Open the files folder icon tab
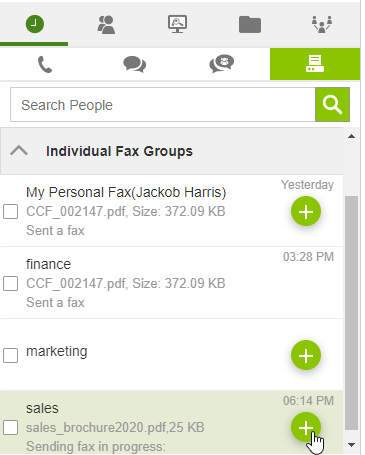This screenshot has width=365, height=455. [250, 25]
